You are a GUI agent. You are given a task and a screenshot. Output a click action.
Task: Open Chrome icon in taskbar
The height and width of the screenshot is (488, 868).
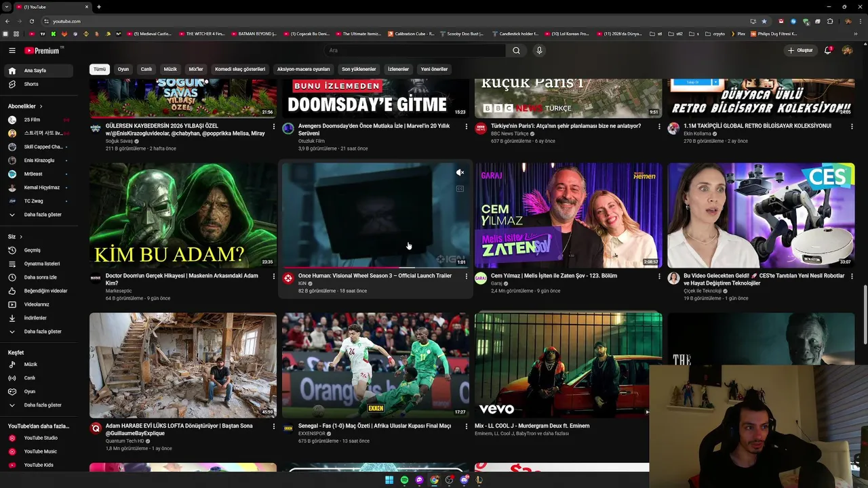coord(434,480)
